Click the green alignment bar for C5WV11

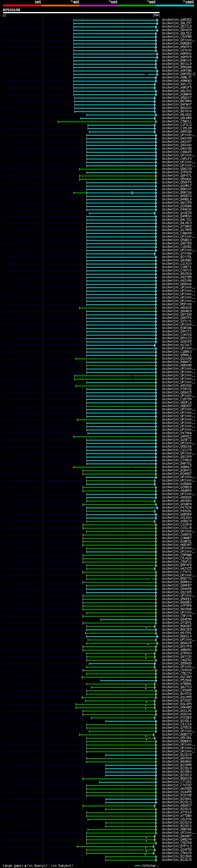click(107, 122)
